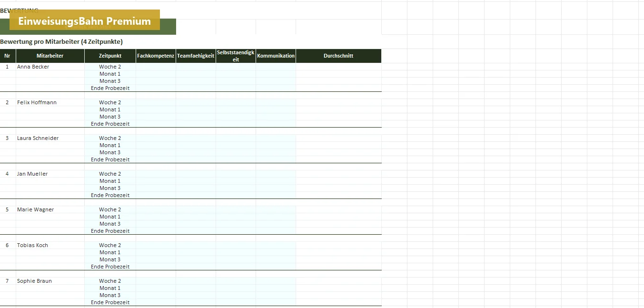
Task: Select the "Mitarbeiter" column header
Action: click(50, 56)
